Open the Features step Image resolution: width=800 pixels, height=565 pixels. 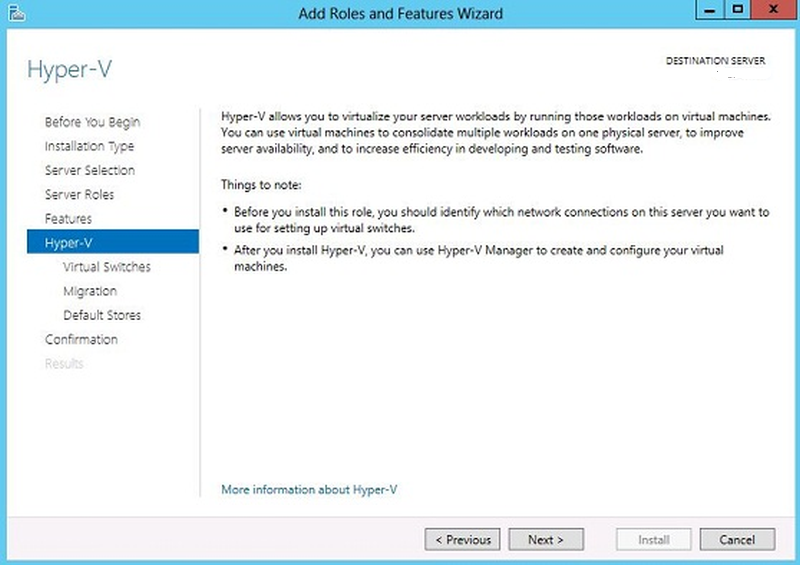pos(68,219)
